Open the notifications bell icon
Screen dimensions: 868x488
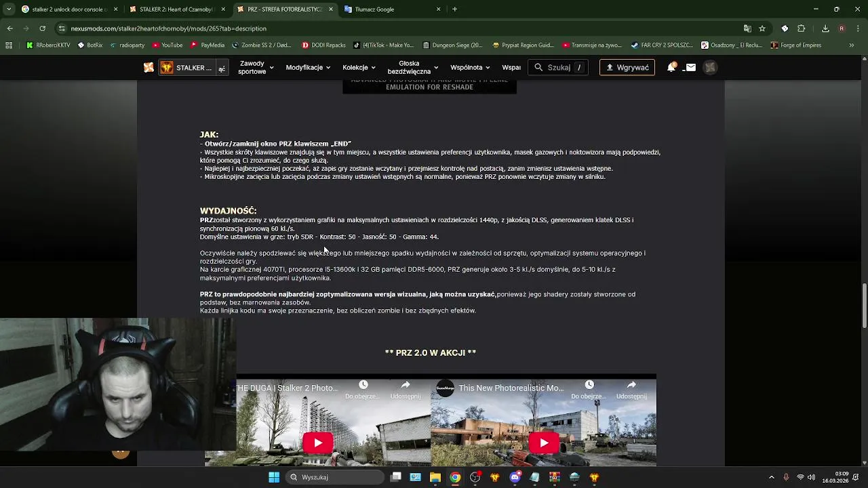[x=671, y=67]
